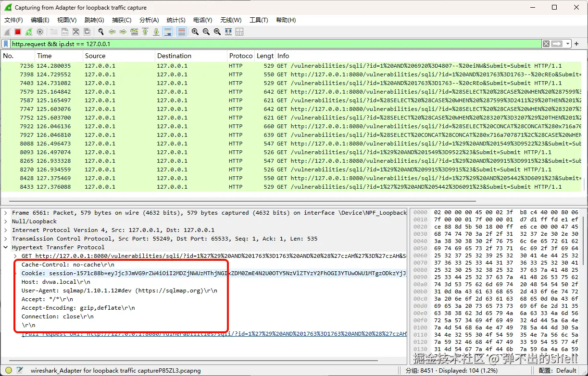Open the 无线(W) menu
This screenshot has width=588, height=376.
pyautogui.click(x=231, y=20)
